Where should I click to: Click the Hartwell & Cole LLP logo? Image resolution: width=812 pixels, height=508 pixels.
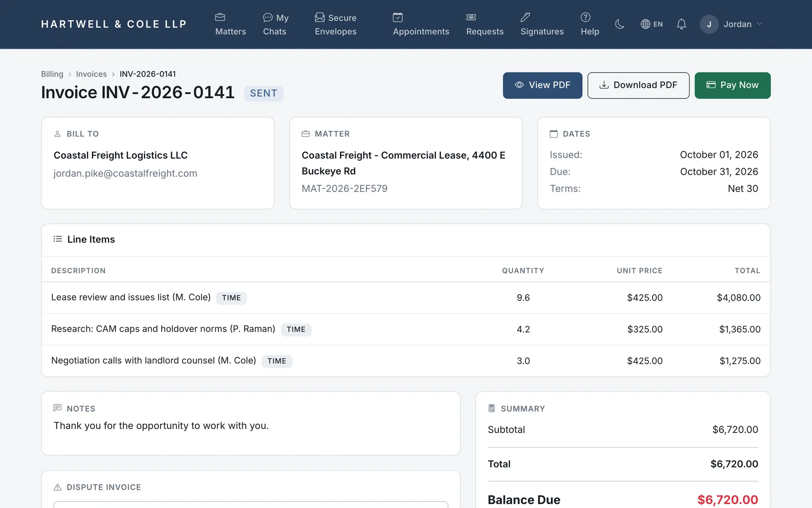tap(114, 24)
